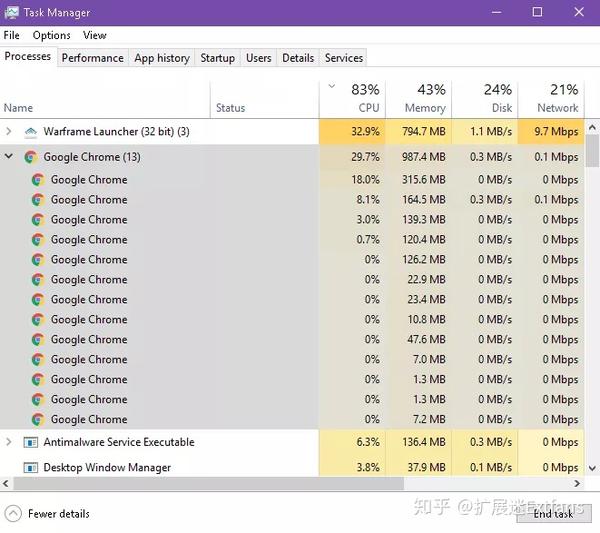
Task: Click the 987.4 MB memory value
Action: coord(424,157)
